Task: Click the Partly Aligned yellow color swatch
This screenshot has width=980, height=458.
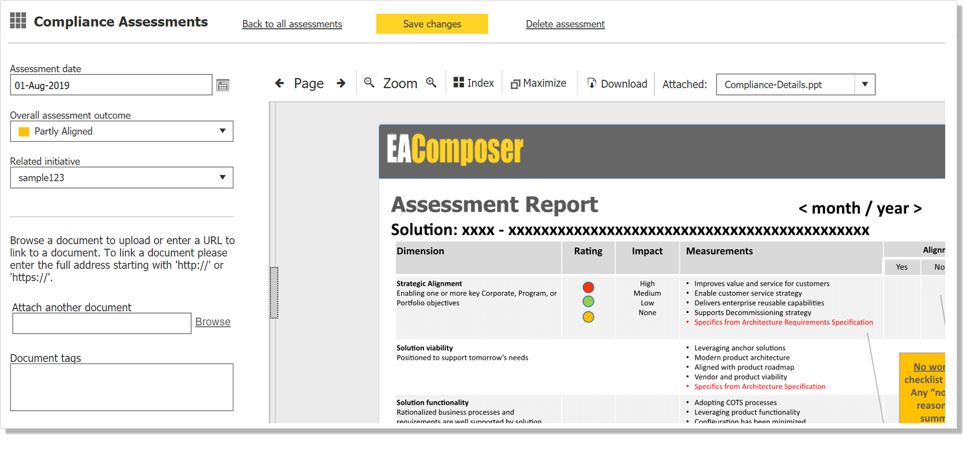Action: 24,132
